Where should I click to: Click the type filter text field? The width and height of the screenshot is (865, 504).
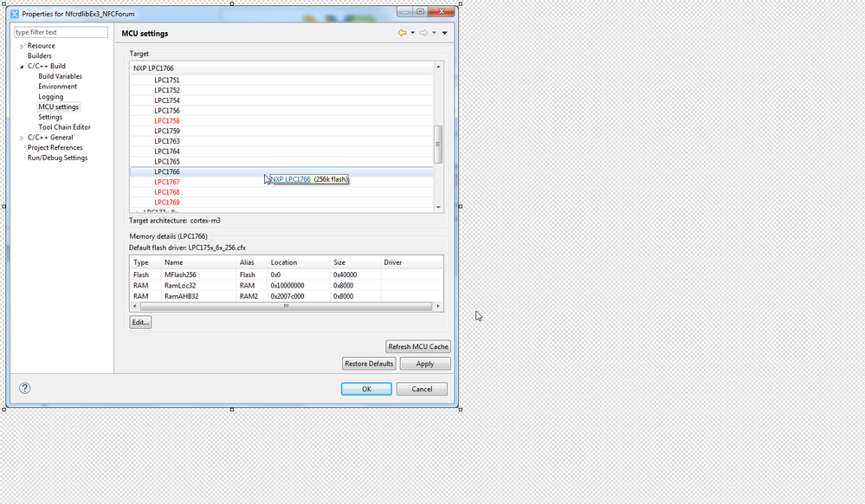coord(61,32)
